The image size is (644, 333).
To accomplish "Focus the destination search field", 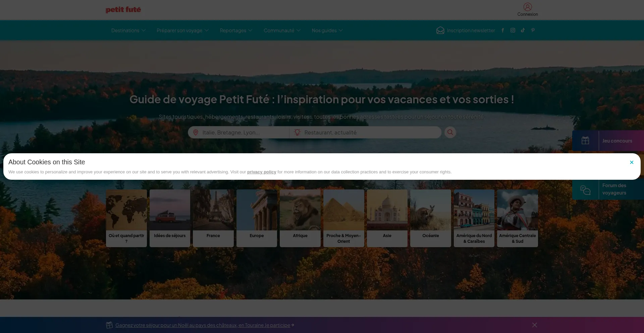I will click(x=243, y=132).
